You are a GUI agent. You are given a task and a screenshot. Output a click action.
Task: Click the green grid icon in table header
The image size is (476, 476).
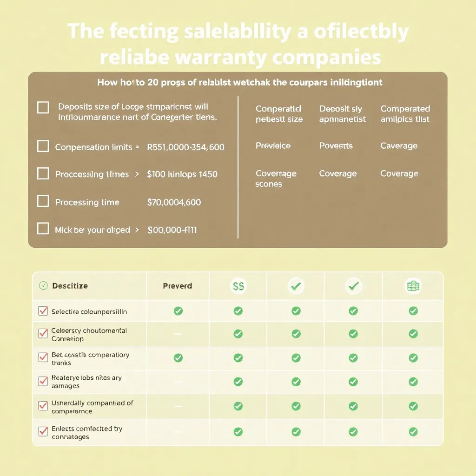[x=413, y=287]
